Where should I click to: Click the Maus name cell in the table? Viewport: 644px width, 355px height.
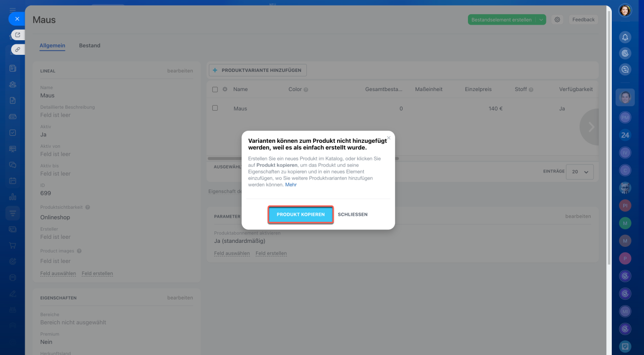point(240,109)
